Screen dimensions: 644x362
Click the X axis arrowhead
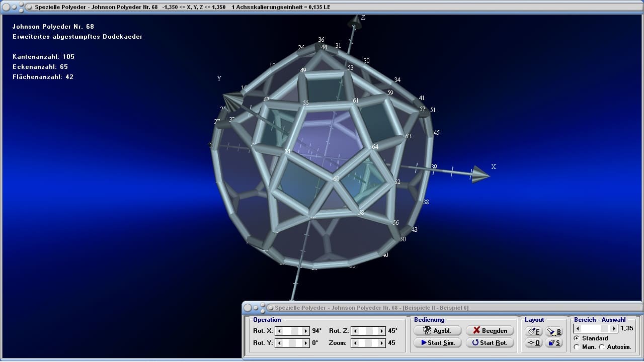click(x=480, y=174)
